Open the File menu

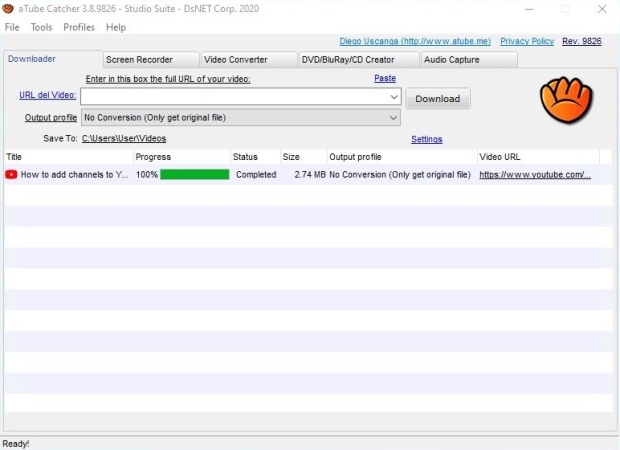[x=12, y=27]
